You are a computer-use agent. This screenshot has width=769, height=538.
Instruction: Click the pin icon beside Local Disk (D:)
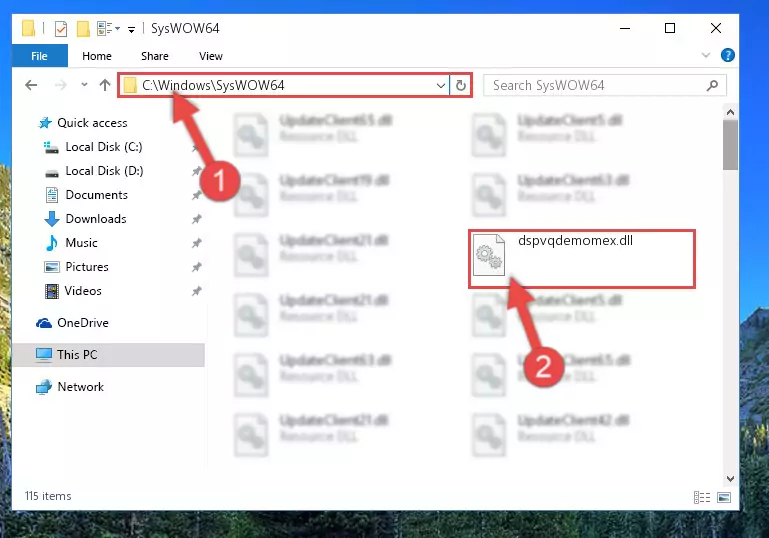(197, 171)
